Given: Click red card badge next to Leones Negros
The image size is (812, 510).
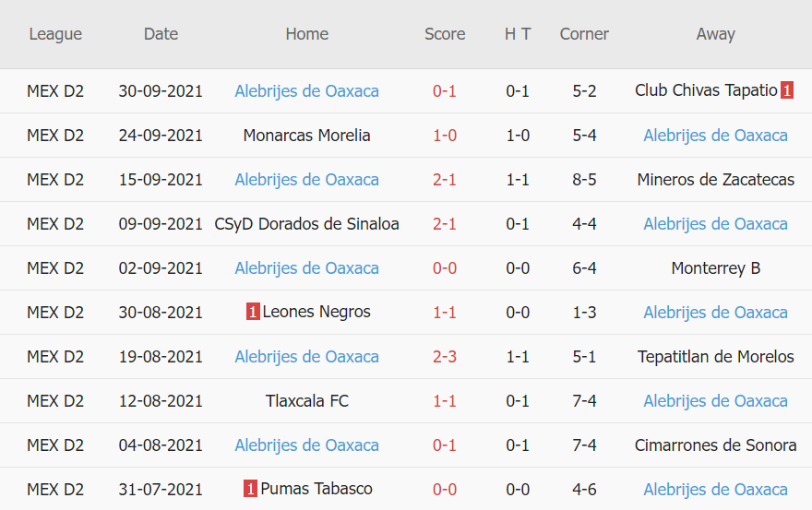Looking at the screenshot, I should click(x=252, y=313).
